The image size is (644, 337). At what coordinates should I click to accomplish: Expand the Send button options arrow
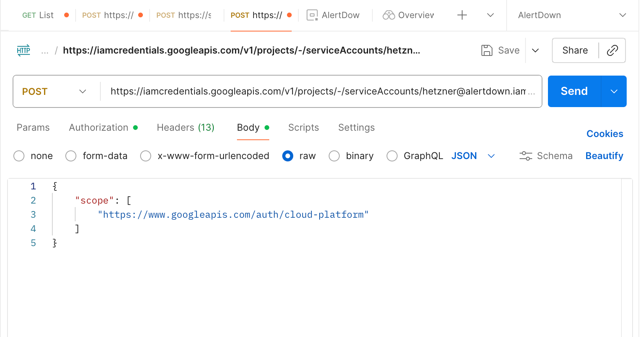click(614, 91)
